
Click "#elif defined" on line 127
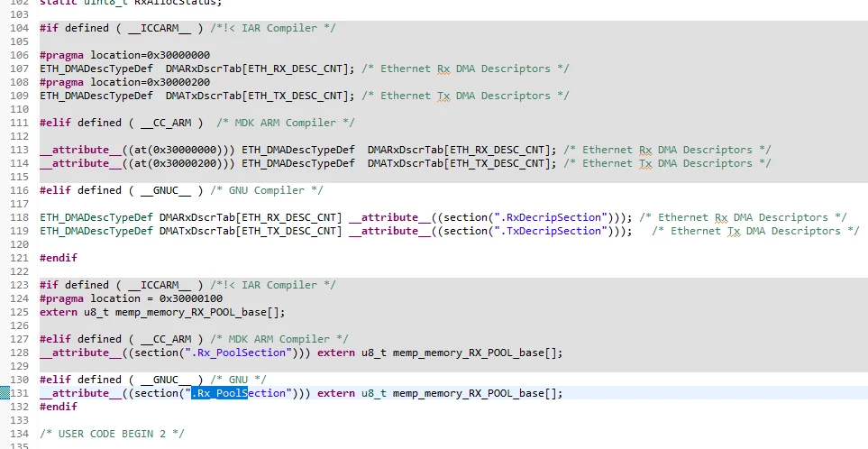(81, 339)
